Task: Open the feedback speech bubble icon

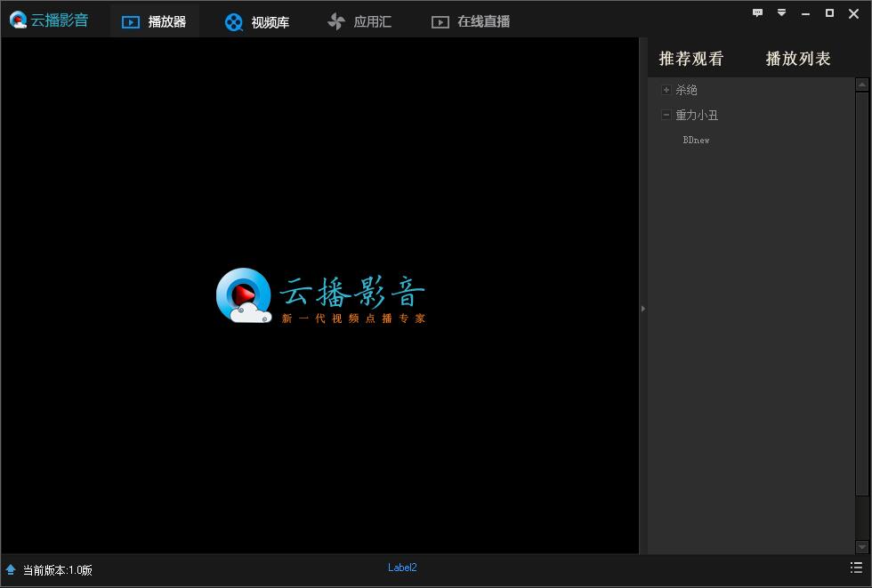Action: coord(757,13)
